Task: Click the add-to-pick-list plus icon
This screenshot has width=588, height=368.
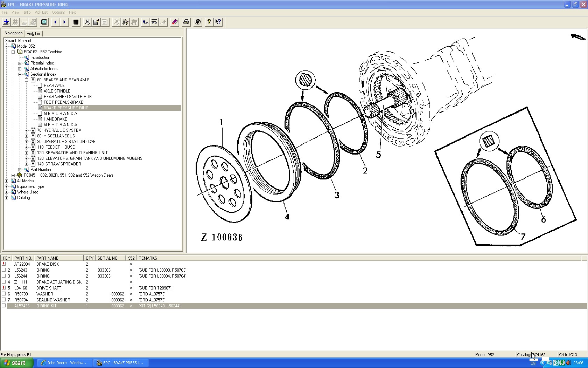Action: (x=6, y=22)
